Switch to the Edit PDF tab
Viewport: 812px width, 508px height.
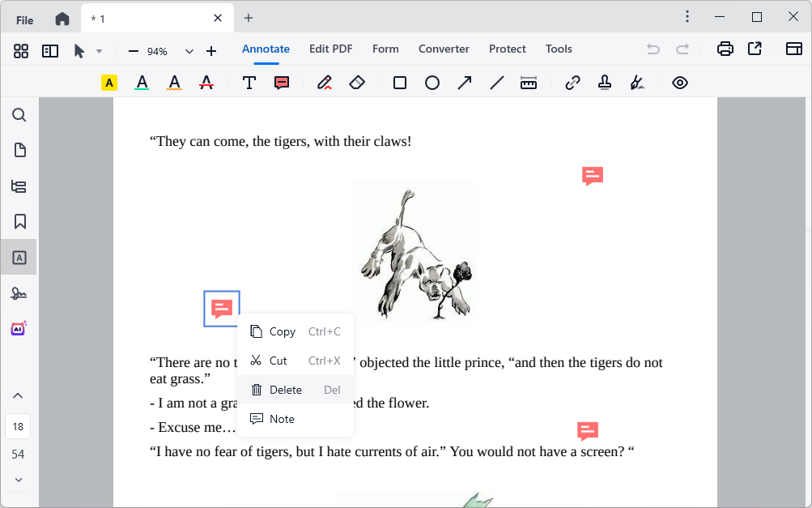(x=330, y=49)
